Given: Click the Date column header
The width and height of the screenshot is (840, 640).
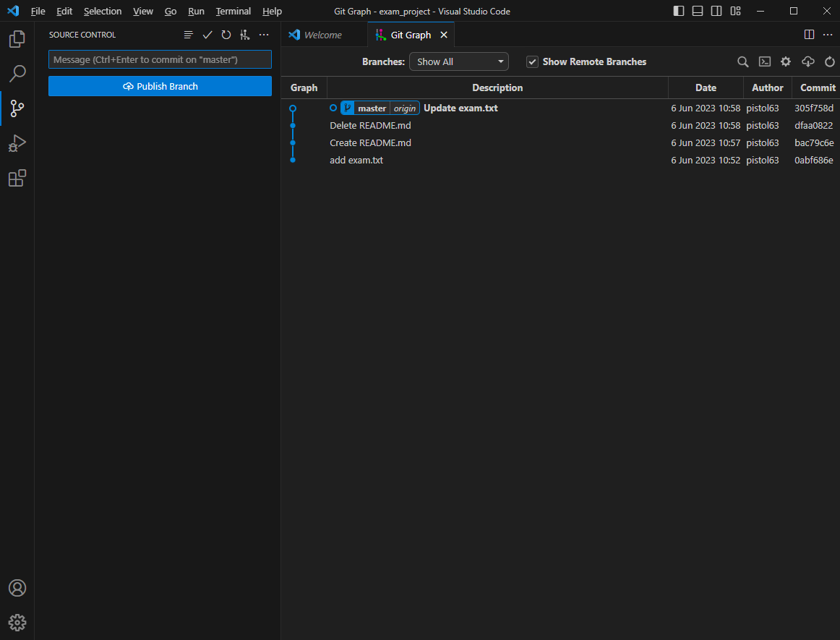Looking at the screenshot, I should coord(706,88).
